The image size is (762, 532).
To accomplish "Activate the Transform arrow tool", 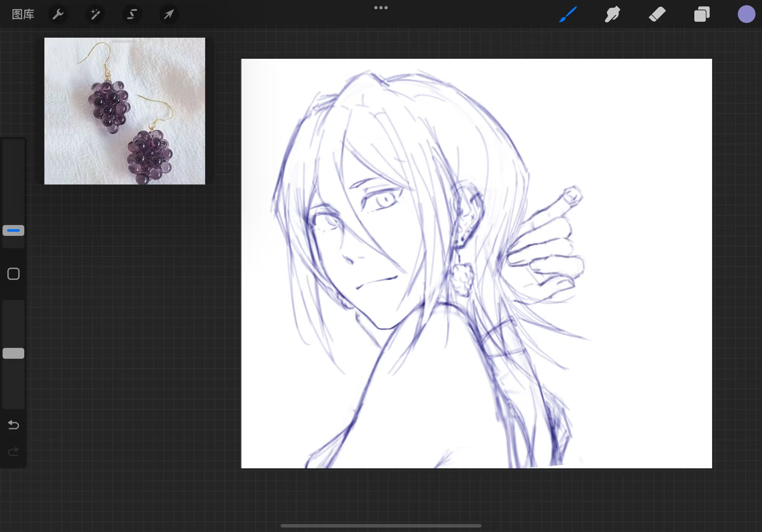I will (169, 15).
